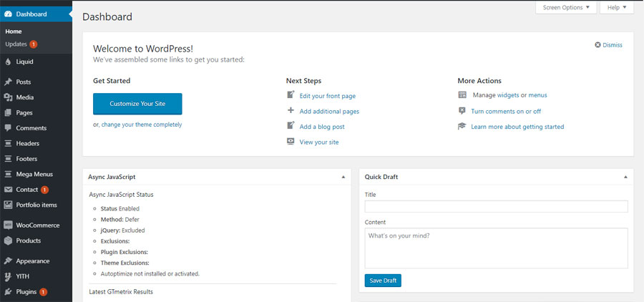Viewport: 644px width, 302px height.
Task: Click the menus link
Action: 537,95
